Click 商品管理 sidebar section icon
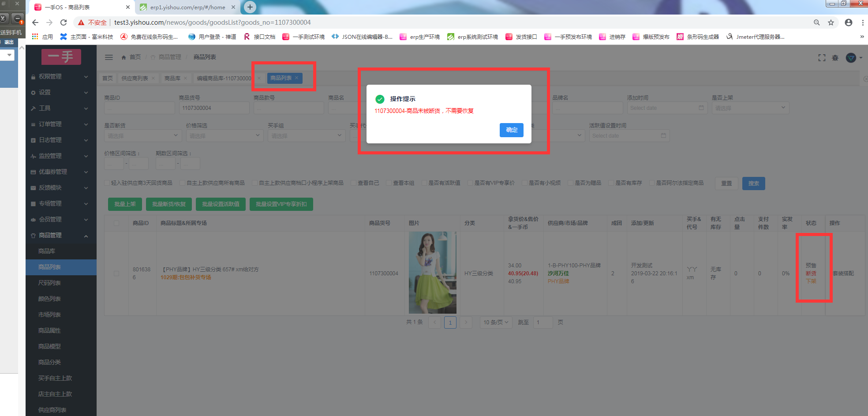Viewport: 868px width, 416px height. 33,236
